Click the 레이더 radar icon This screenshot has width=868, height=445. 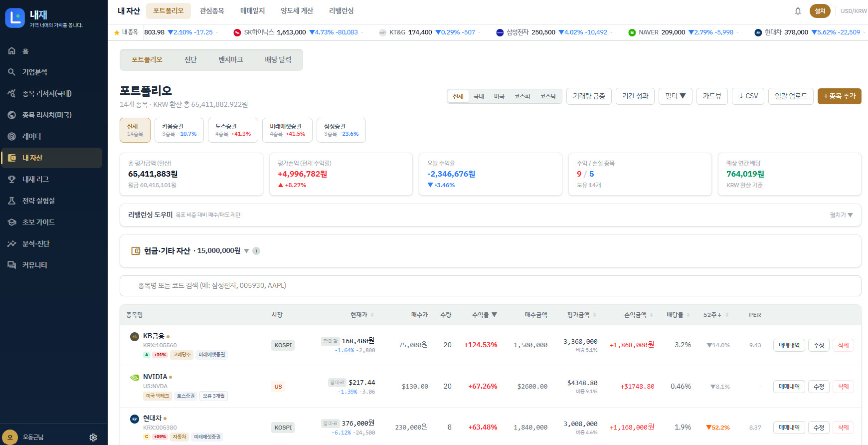click(x=11, y=136)
